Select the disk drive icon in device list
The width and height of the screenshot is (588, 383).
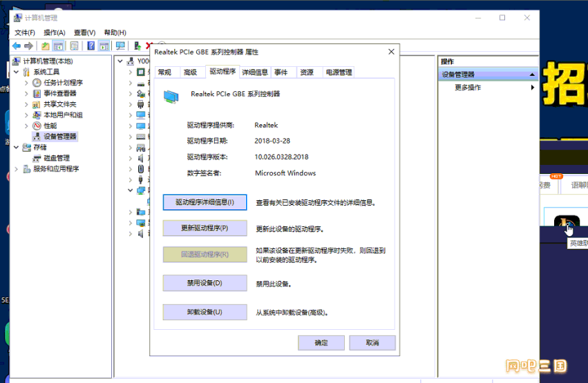click(141, 83)
